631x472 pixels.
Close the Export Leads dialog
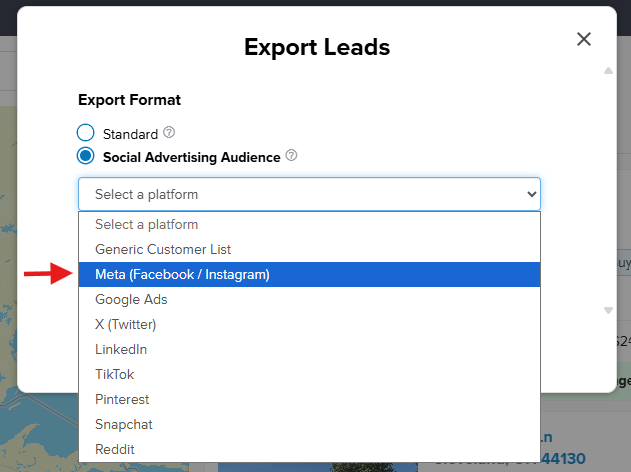tap(584, 39)
